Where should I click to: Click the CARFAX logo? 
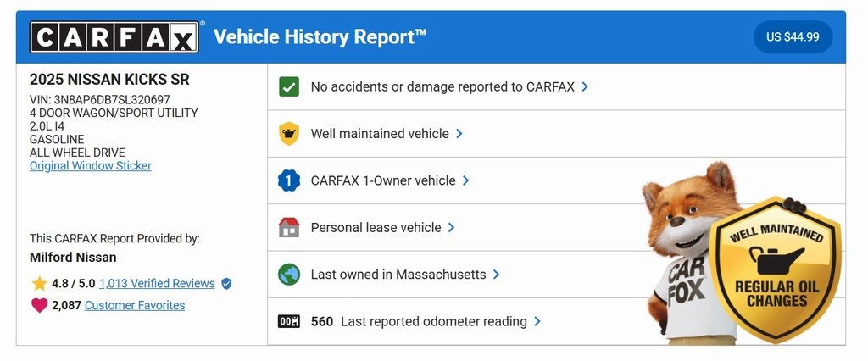(114, 37)
